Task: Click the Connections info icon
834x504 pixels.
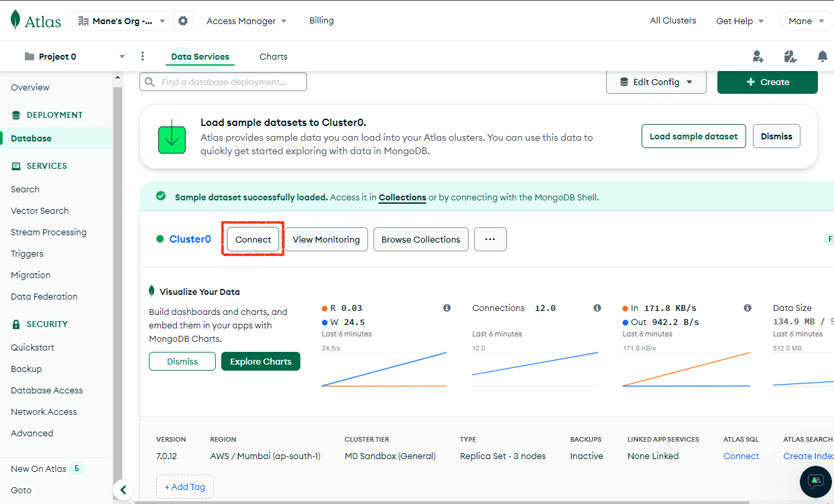Action: pos(597,308)
